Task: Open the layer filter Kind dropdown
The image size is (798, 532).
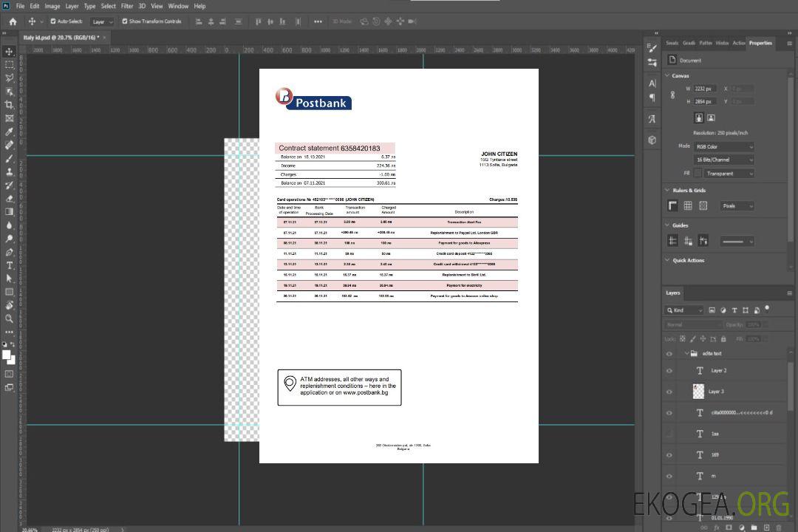Action: coord(684,310)
